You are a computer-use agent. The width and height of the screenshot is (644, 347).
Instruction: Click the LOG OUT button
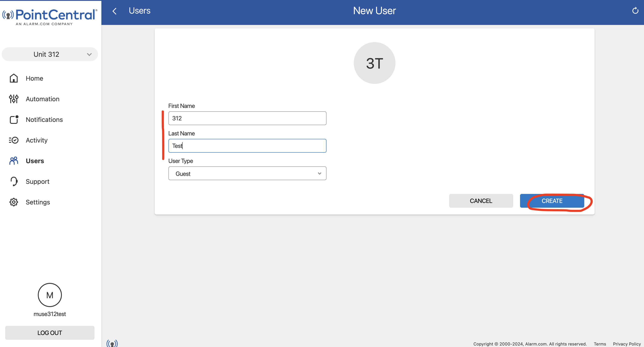pyautogui.click(x=50, y=333)
